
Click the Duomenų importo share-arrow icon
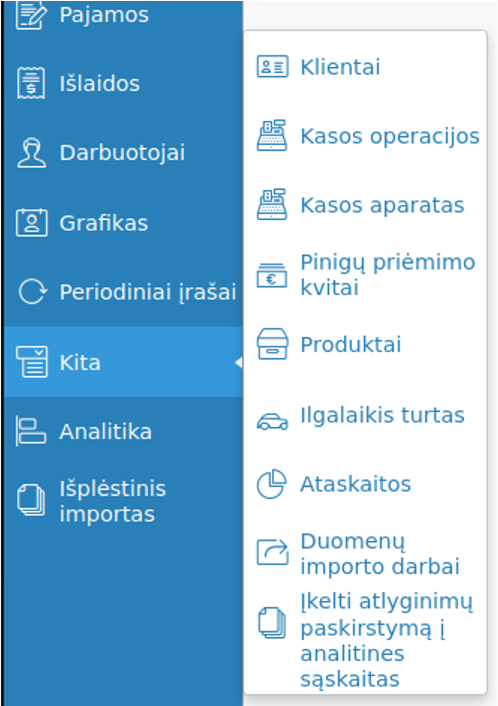click(272, 552)
